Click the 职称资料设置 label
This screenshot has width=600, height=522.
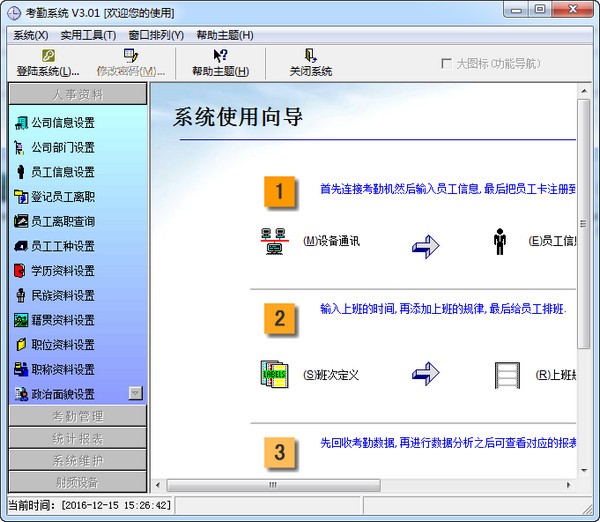point(63,369)
